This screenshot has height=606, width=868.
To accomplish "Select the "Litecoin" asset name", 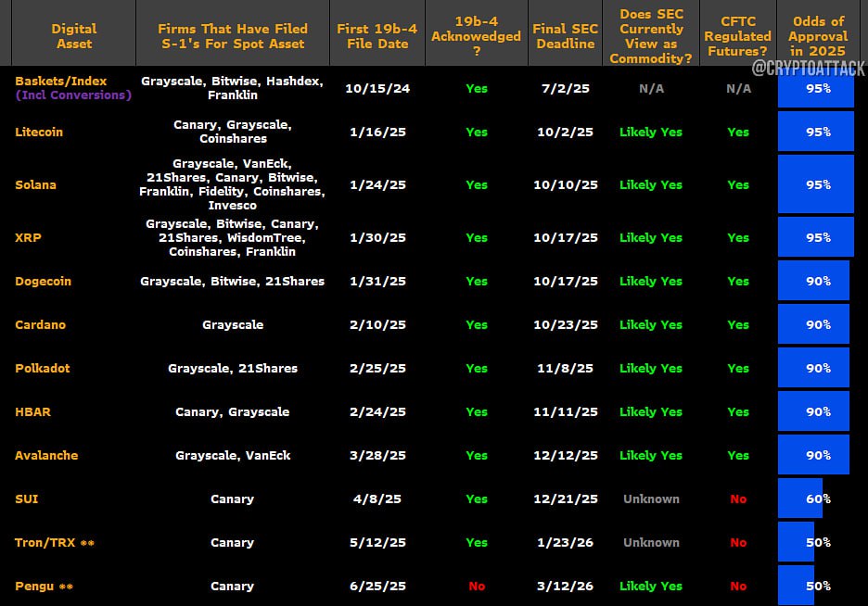I will 39,133.
